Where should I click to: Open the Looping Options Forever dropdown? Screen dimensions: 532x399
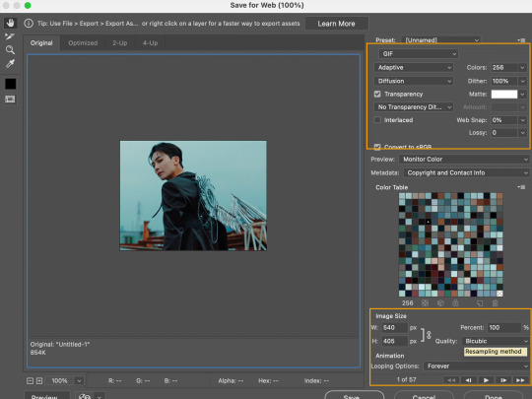coord(477,366)
